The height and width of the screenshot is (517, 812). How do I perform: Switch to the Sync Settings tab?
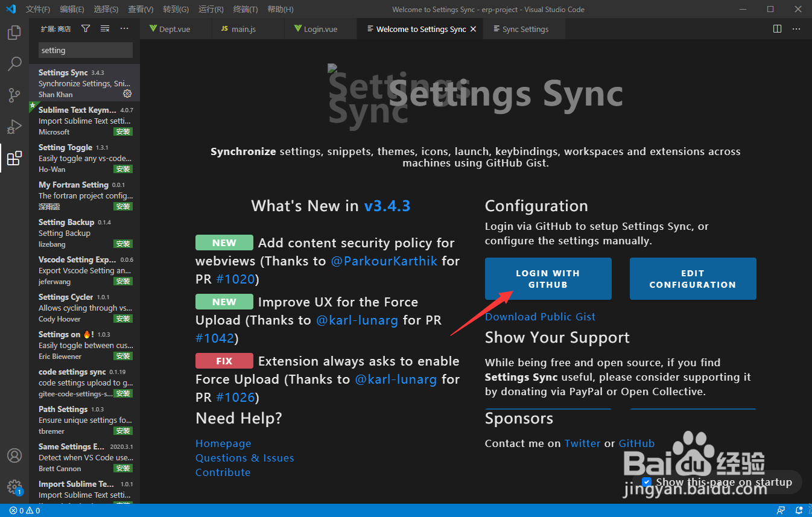pos(525,29)
